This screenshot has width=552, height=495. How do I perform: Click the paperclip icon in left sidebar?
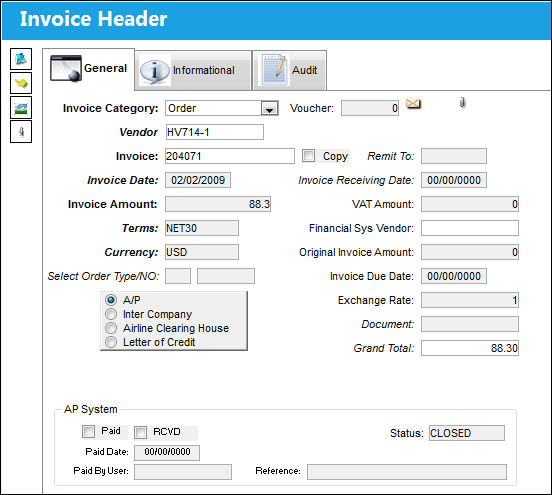(x=21, y=132)
